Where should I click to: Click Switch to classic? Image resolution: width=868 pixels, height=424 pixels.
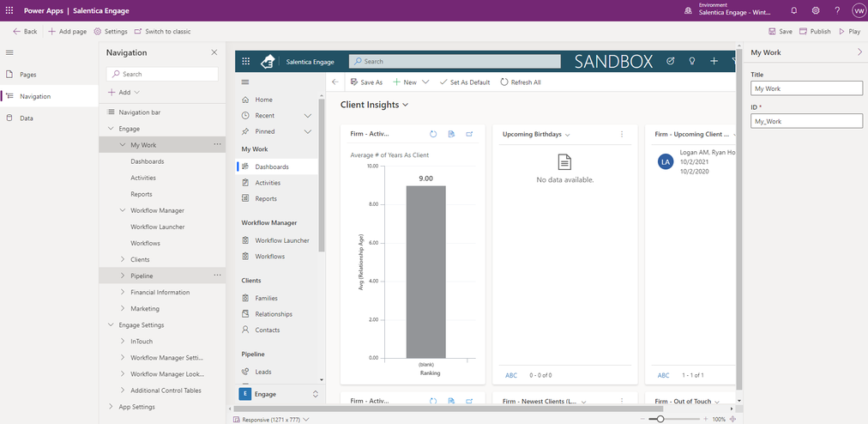point(162,32)
